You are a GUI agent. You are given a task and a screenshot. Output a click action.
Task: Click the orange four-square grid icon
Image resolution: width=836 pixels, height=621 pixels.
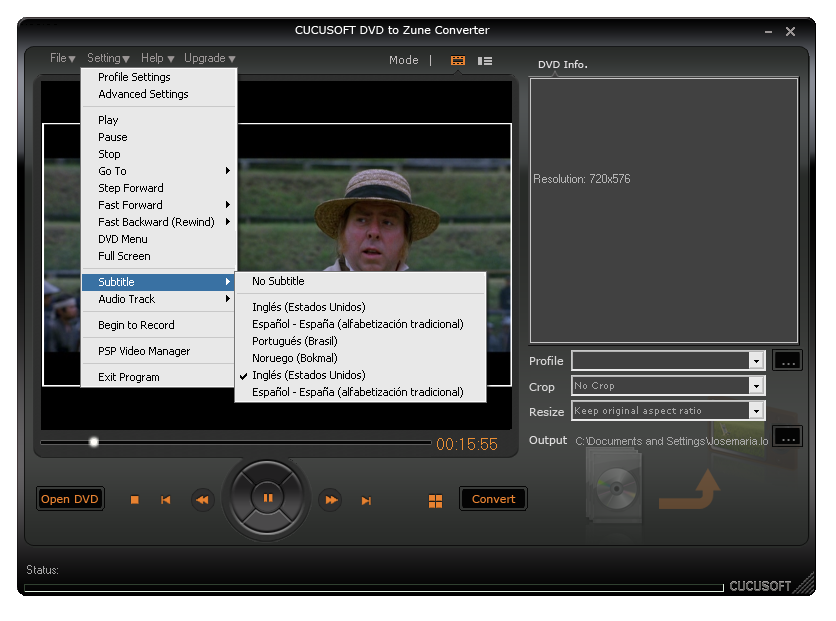click(436, 501)
